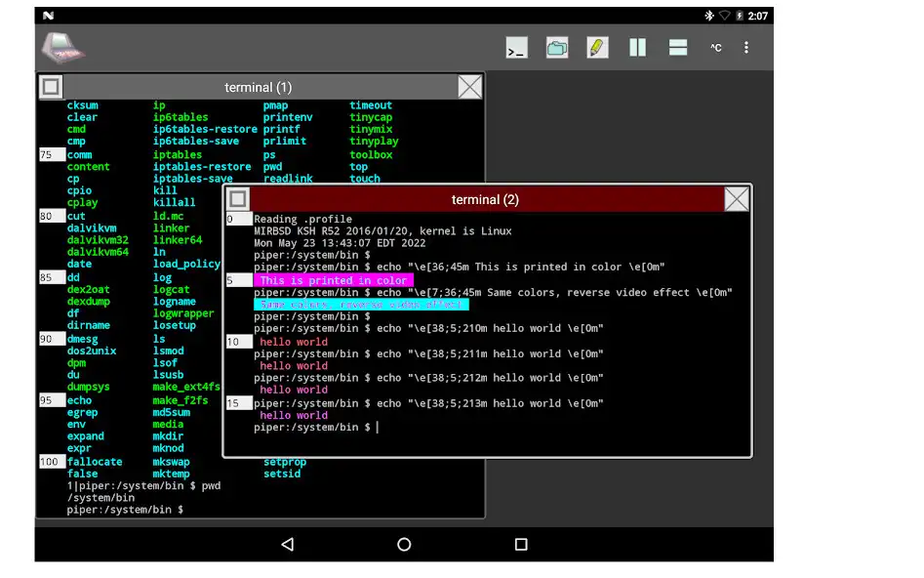924x578 pixels.
Task: Maximize terminal (1) with its square button
Action: pos(51,87)
